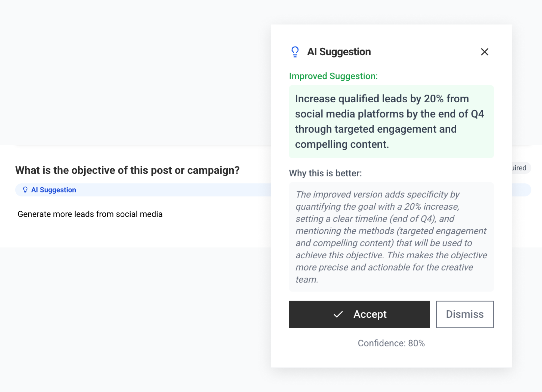Click the final word 'team.' in explanation
The image size is (542, 392).
pos(307,280)
